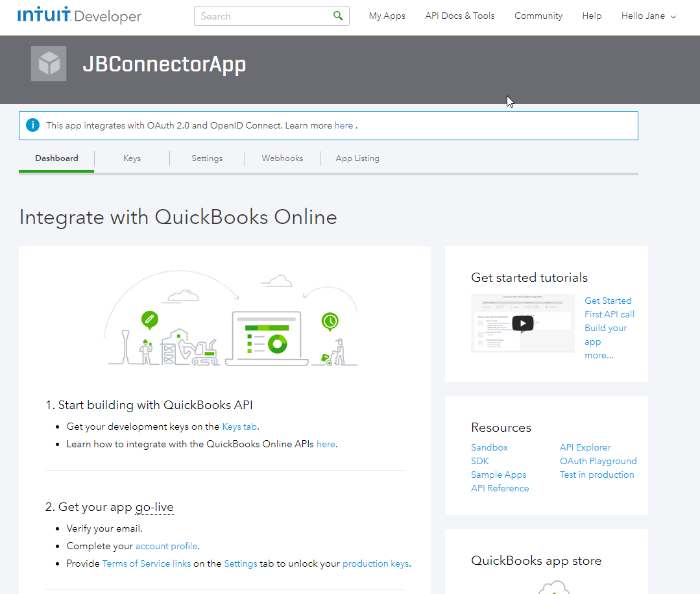Click the laptop dashboard illustration
700x594 pixels.
267,339
